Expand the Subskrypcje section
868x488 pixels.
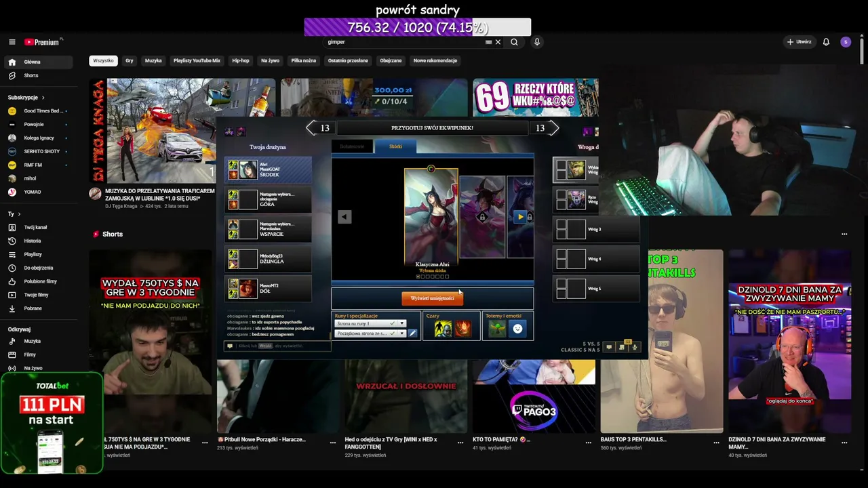click(26, 98)
